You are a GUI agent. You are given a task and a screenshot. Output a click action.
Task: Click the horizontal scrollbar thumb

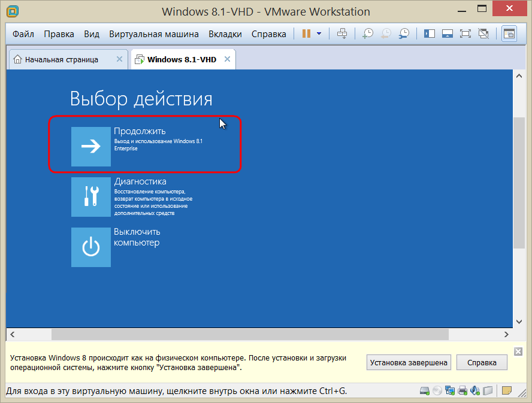250,335
